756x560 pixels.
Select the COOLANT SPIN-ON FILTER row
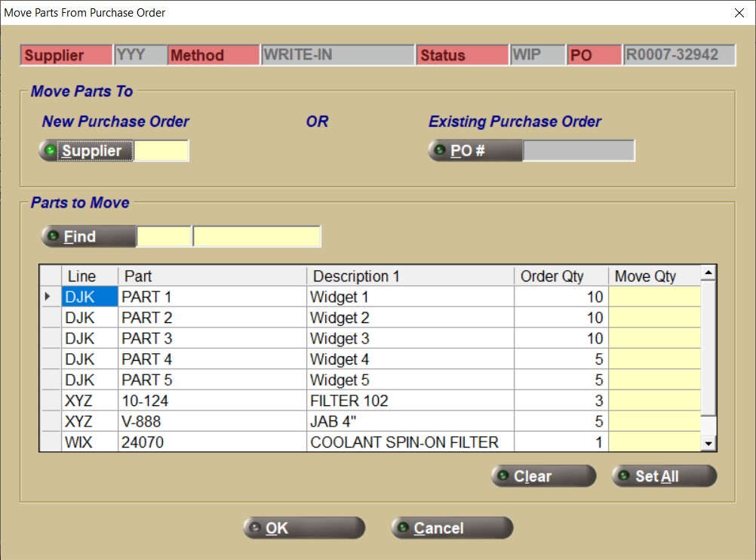click(x=404, y=442)
